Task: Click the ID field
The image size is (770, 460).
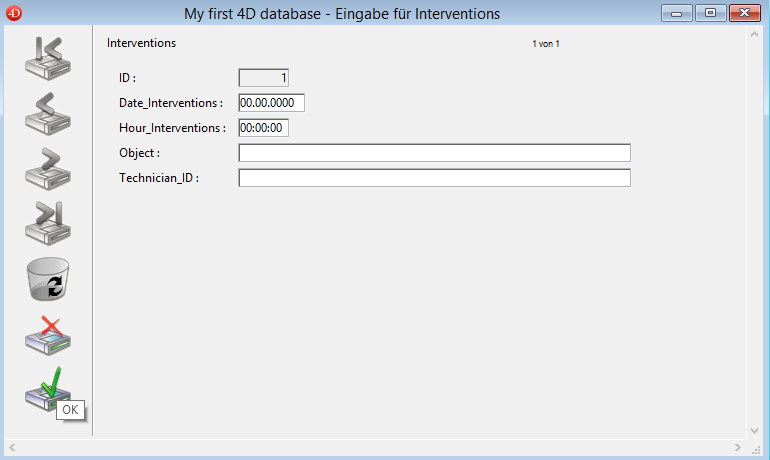Action: click(264, 78)
